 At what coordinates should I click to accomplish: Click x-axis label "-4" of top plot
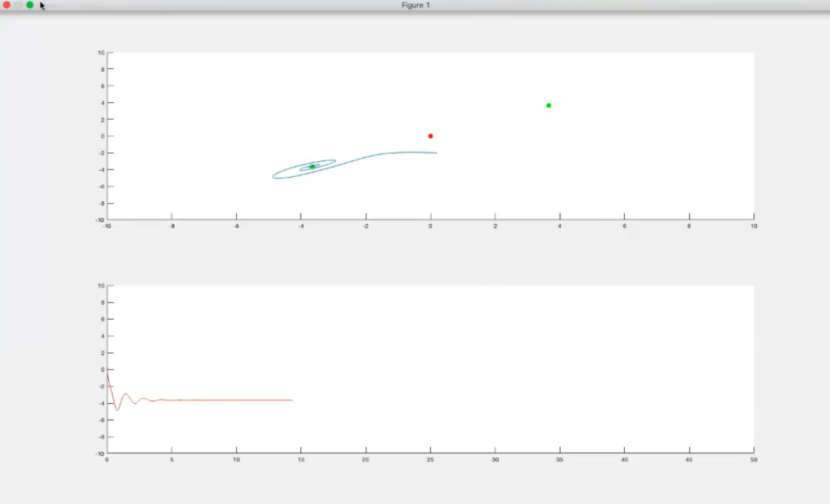tap(301, 226)
